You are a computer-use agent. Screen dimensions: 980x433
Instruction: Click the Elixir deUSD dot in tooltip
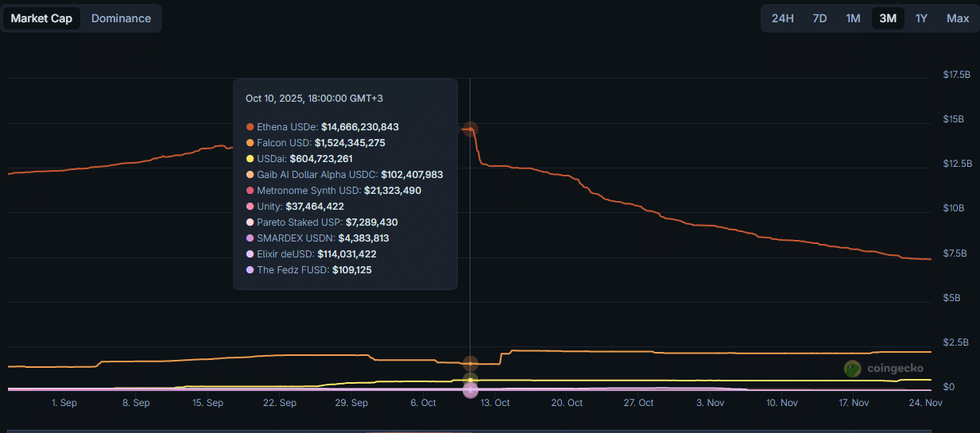250,254
